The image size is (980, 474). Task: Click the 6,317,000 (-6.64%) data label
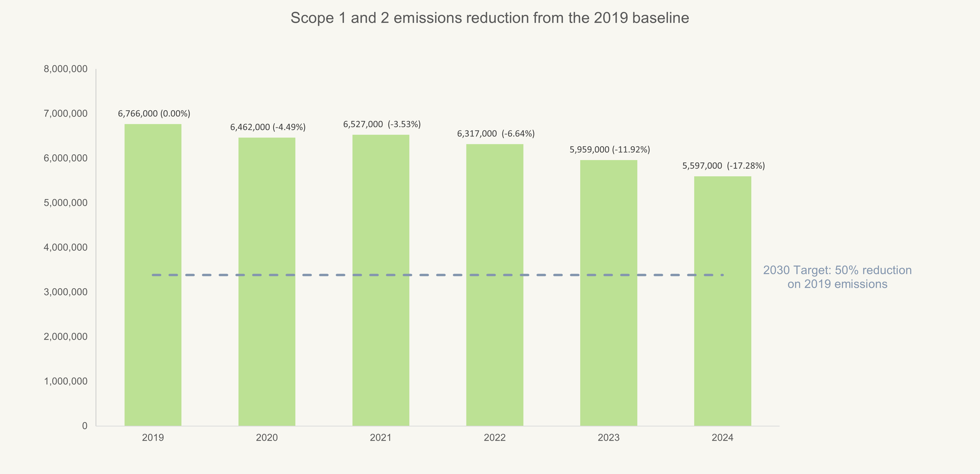[x=496, y=134]
